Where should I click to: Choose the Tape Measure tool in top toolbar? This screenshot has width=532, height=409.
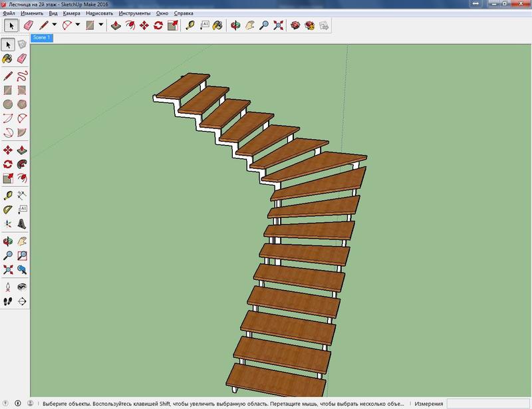(190, 25)
